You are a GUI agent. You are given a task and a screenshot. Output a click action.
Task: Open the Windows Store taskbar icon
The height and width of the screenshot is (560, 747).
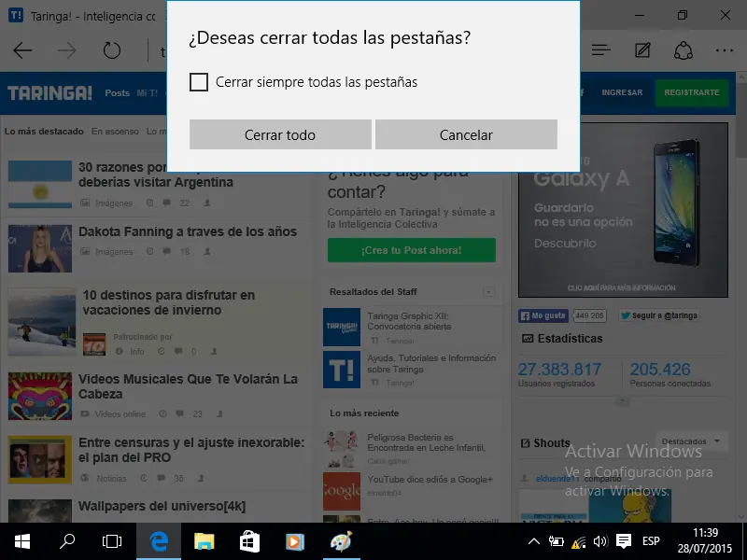[x=249, y=541]
